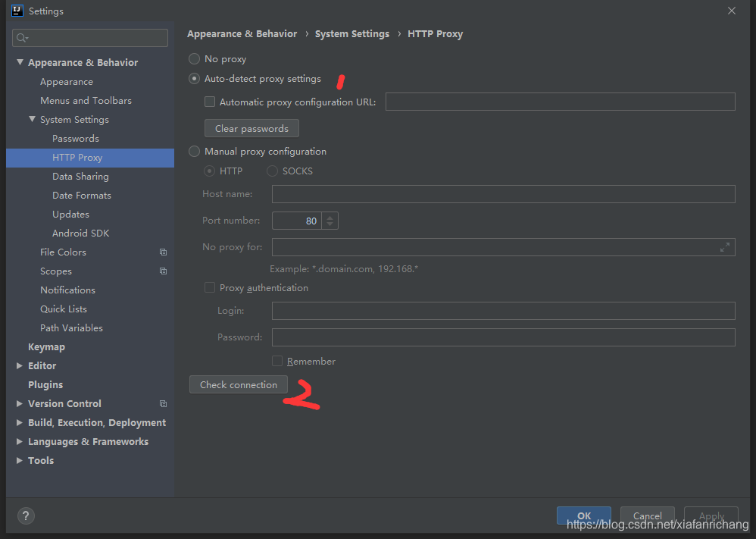Choose the HTTP proxy type radio button
This screenshot has height=539, width=756.
[209, 171]
